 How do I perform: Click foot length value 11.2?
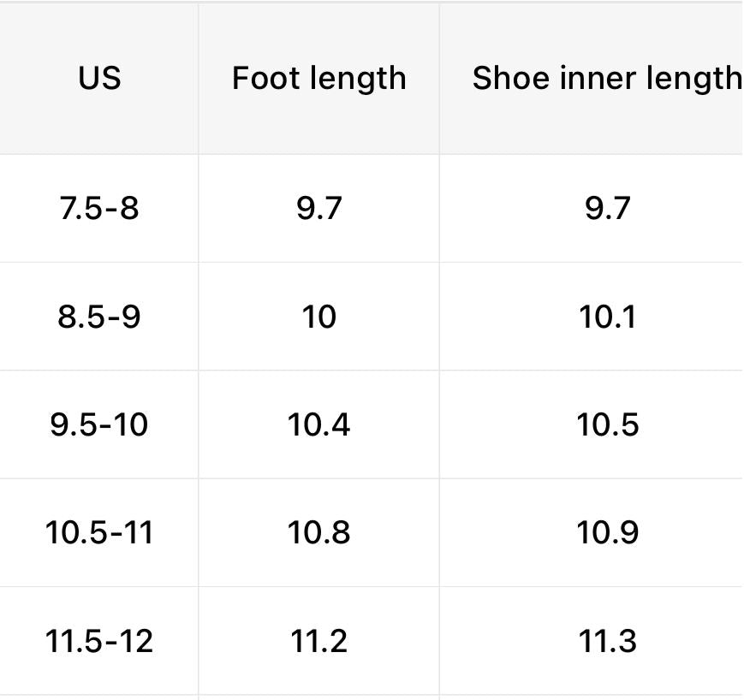(318, 641)
